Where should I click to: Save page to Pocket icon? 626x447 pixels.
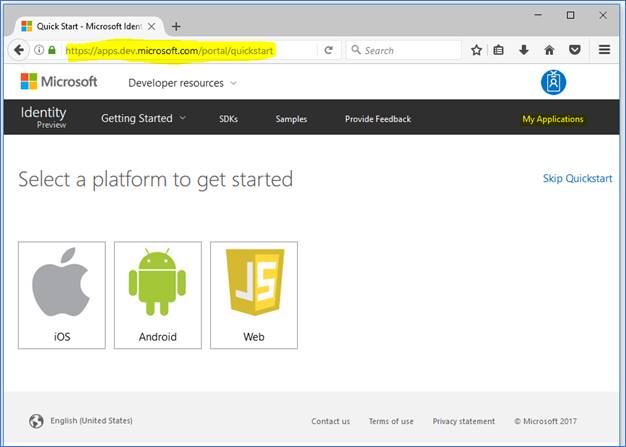tap(574, 50)
